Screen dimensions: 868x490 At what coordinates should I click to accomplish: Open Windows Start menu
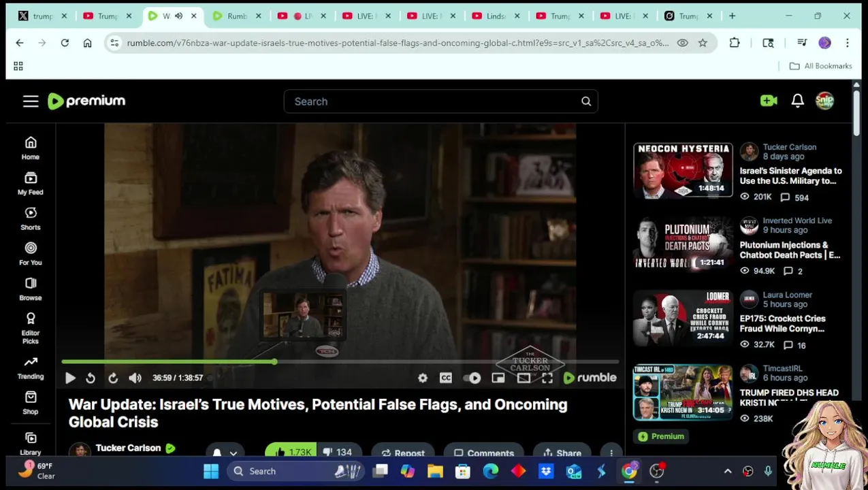pos(211,471)
